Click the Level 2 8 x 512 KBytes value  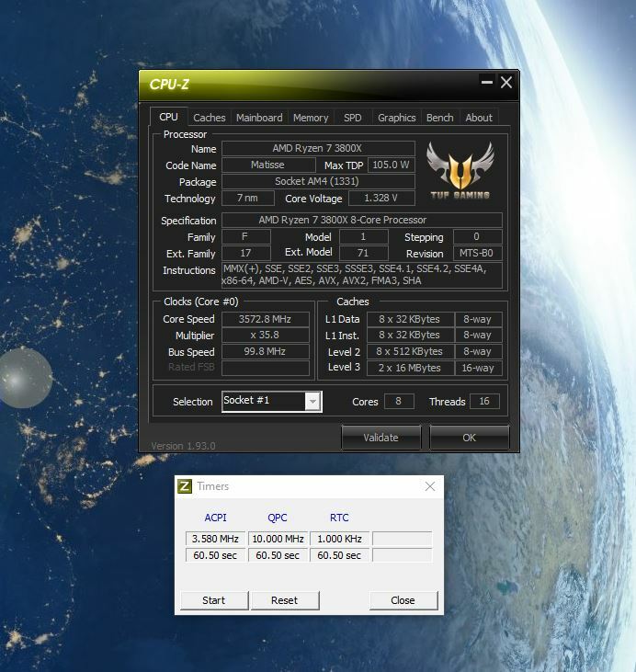point(410,351)
